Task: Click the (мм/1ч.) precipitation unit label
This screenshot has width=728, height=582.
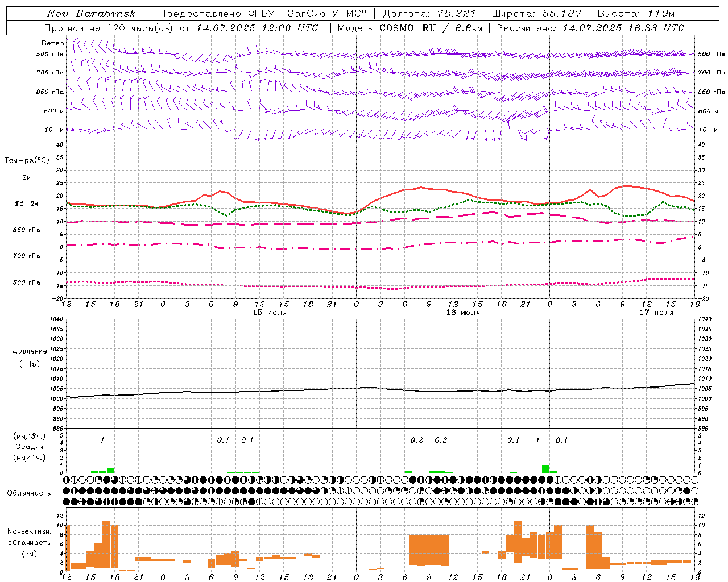Action: [x=30, y=458]
